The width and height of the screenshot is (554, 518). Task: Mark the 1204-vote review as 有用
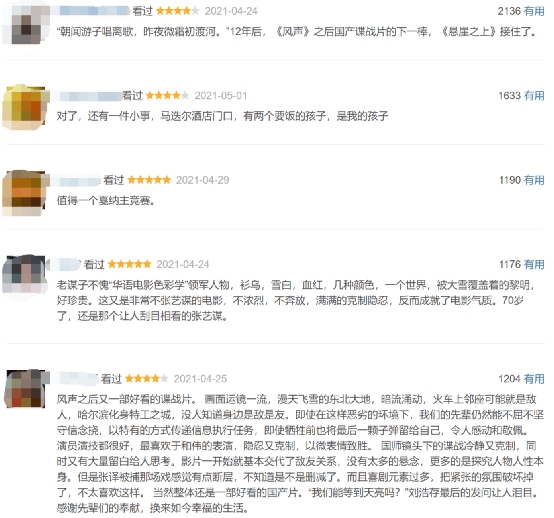click(x=534, y=378)
